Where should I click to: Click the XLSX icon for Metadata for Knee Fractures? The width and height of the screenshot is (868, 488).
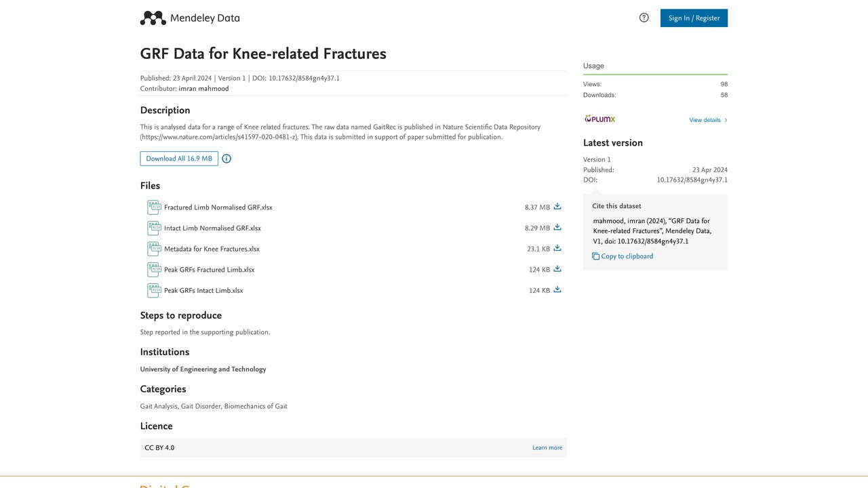pyautogui.click(x=154, y=249)
